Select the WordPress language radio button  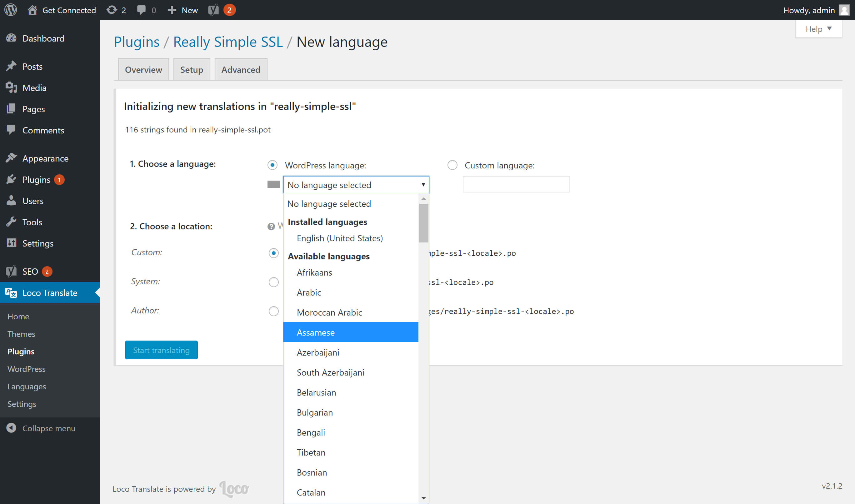click(x=272, y=165)
